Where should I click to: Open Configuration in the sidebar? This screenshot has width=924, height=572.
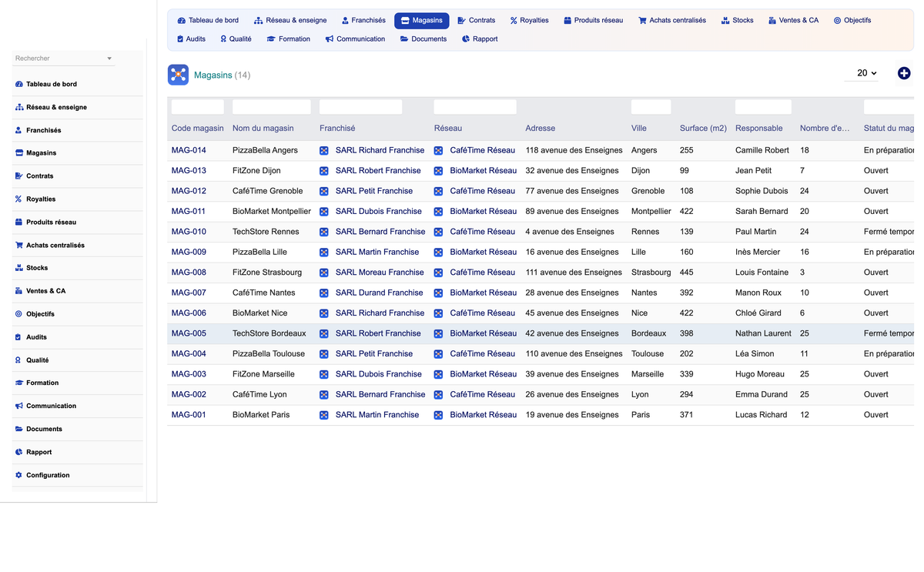48,475
